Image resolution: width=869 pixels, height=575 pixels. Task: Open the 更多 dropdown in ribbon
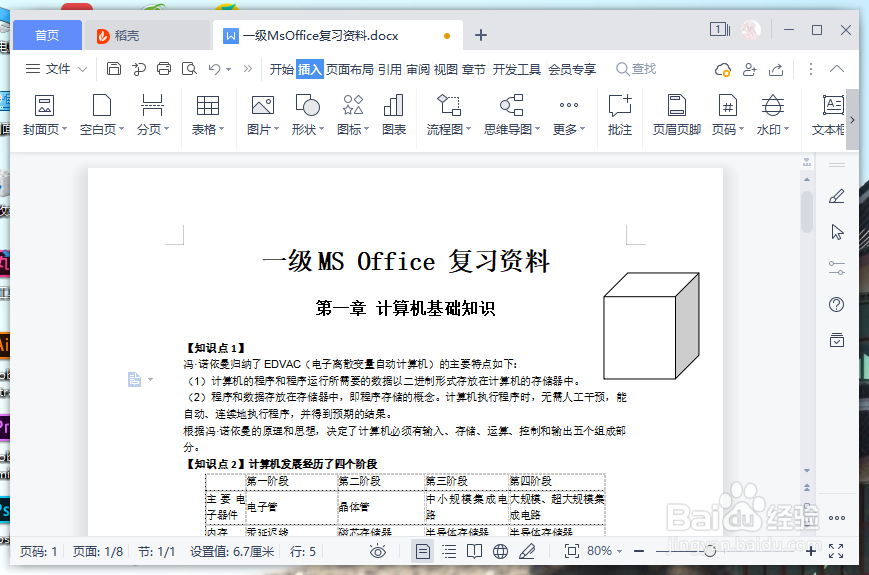click(569, 115)
